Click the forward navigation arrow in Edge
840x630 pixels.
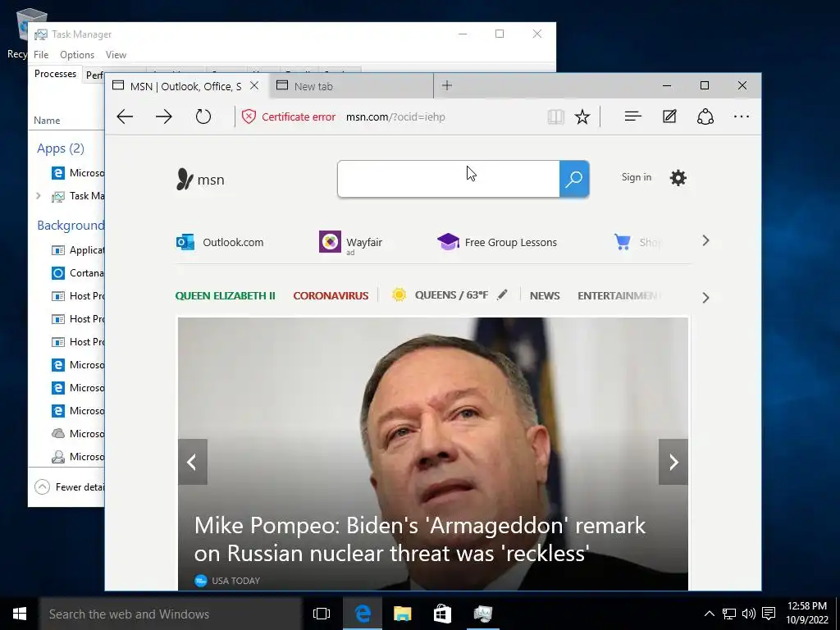pos(164,116)
